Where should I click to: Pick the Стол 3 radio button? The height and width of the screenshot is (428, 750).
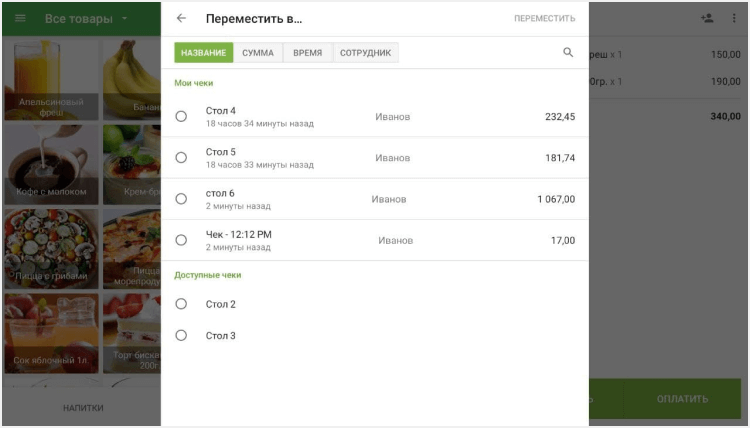point(181,336)
